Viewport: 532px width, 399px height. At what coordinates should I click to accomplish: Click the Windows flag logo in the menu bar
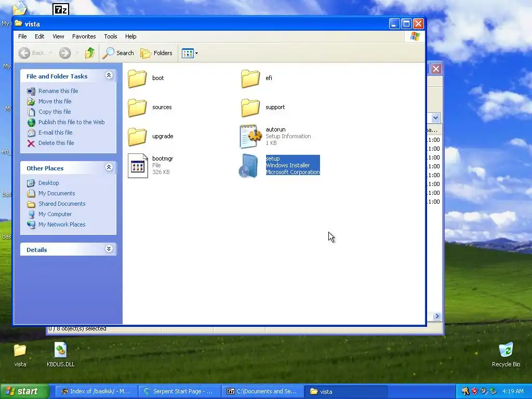415,36
